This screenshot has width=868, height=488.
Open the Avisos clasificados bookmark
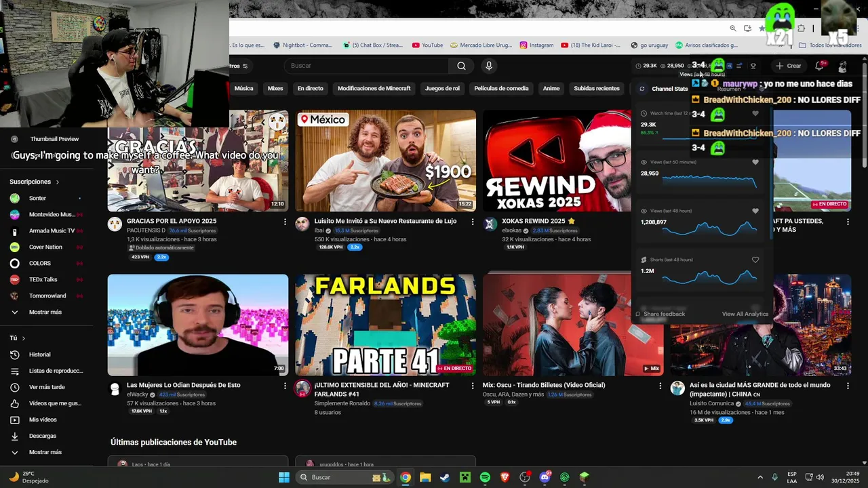tap(706, 45)
